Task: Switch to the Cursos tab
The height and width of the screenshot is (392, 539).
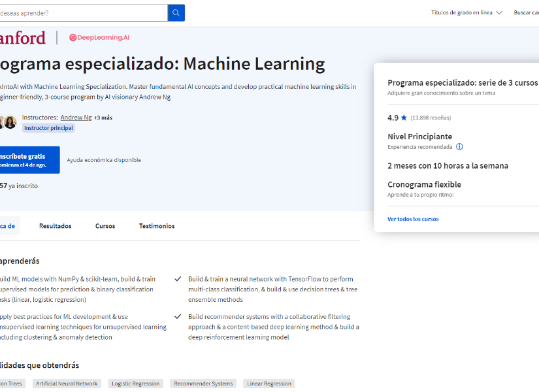Action: [105, 226]
